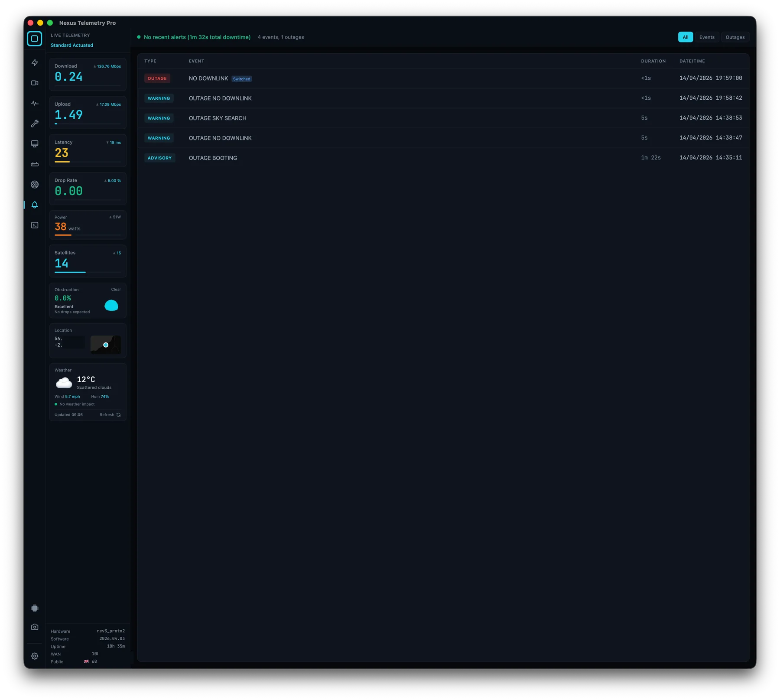Click the camera snapshot icon near the bottom
Screen dimensions: 780x700
(35, 627)
